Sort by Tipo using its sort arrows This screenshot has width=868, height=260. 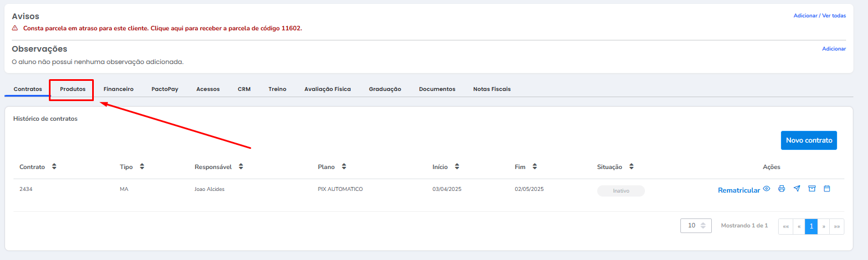tap(142, 167)
